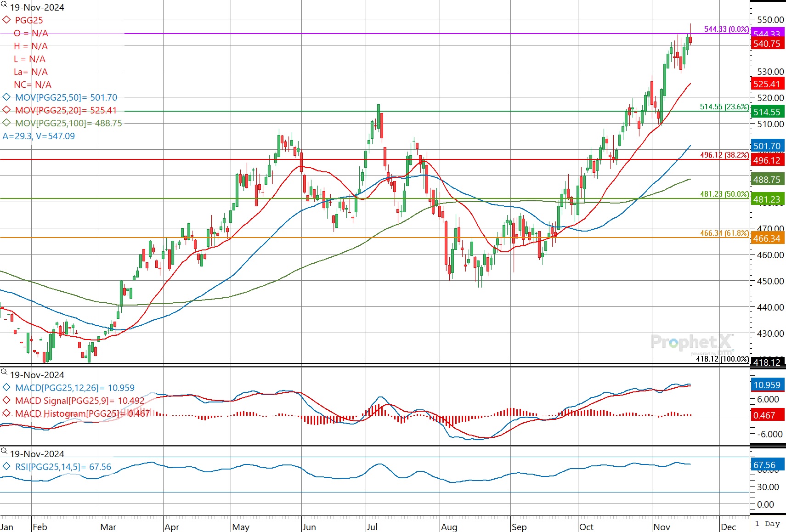Select the PGG25 symbol label
The height and width of the screenshot is (532, 786).
[29, 20]
